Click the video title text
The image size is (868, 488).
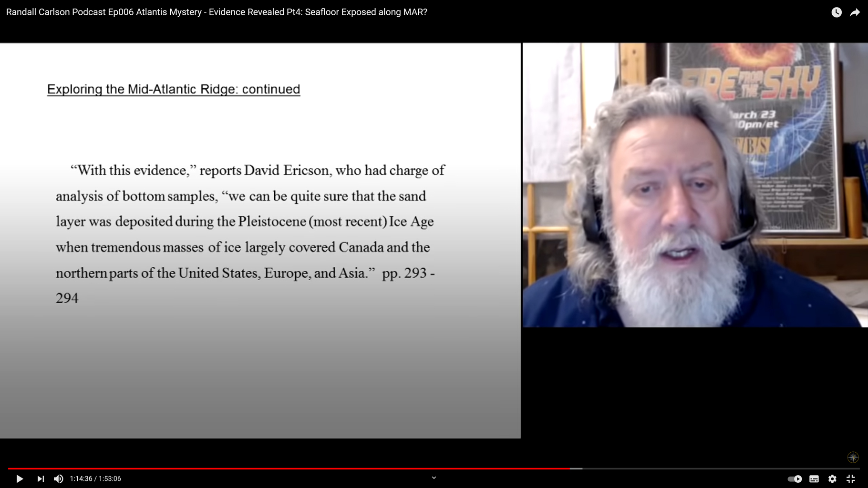217,12
